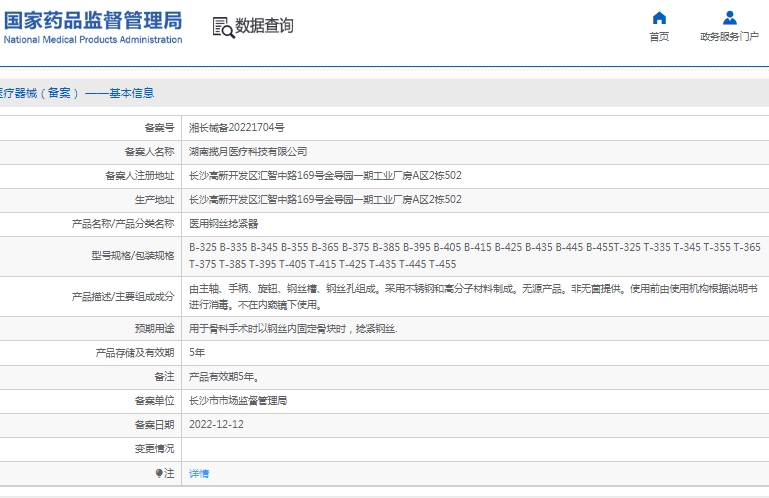Click the 型号规格/包装规格 label

[x=132, y=256]
